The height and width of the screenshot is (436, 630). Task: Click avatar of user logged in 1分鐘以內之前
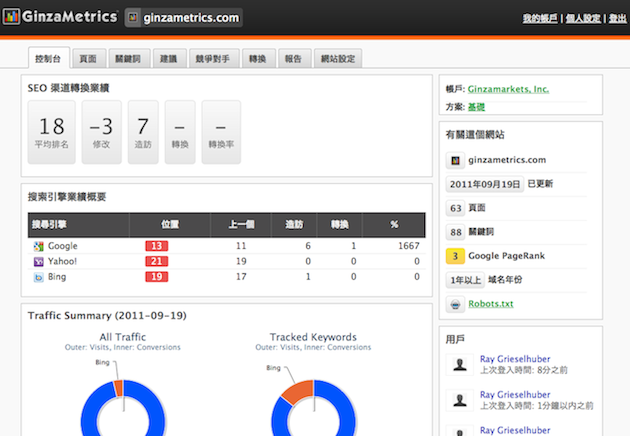(460, 400)
